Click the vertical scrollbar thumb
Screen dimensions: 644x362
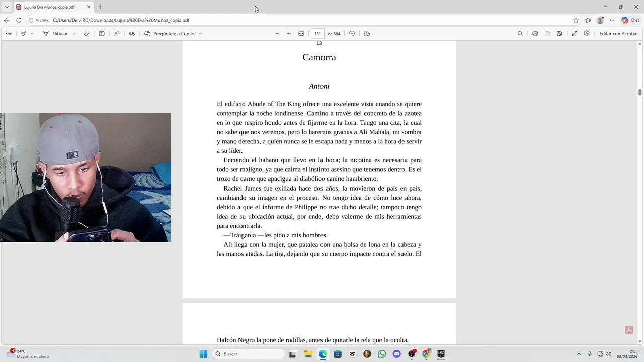click(640, 92)
